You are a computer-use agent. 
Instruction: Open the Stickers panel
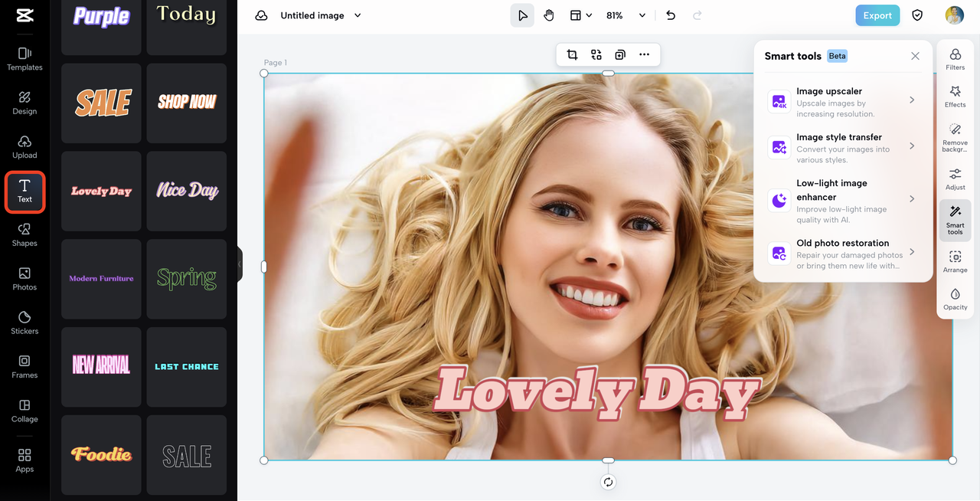click(24, 323)
